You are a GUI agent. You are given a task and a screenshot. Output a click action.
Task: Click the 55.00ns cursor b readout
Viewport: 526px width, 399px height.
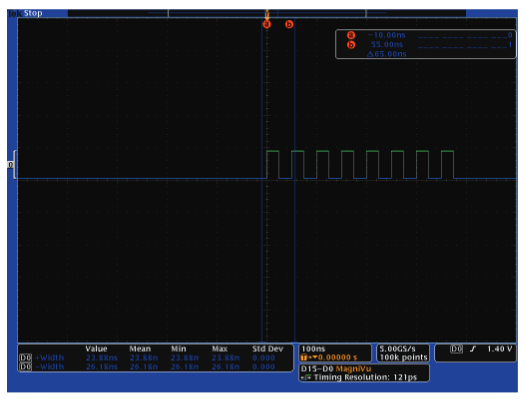[x=387, y=44]
